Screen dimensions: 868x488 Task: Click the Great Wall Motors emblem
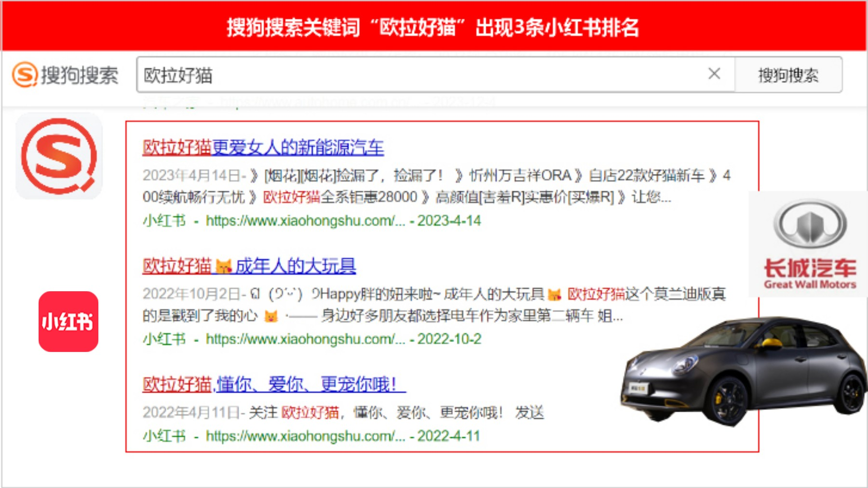(x=810, y=224)
